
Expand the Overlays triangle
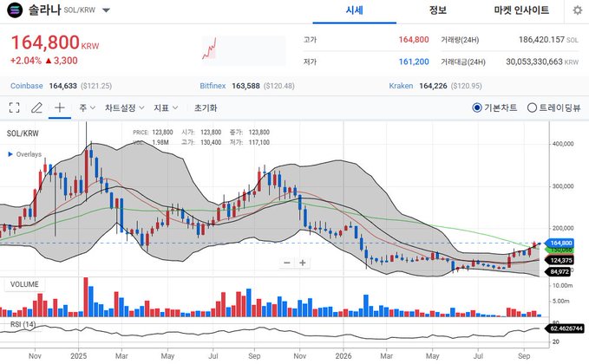click(x=10, y=154)
